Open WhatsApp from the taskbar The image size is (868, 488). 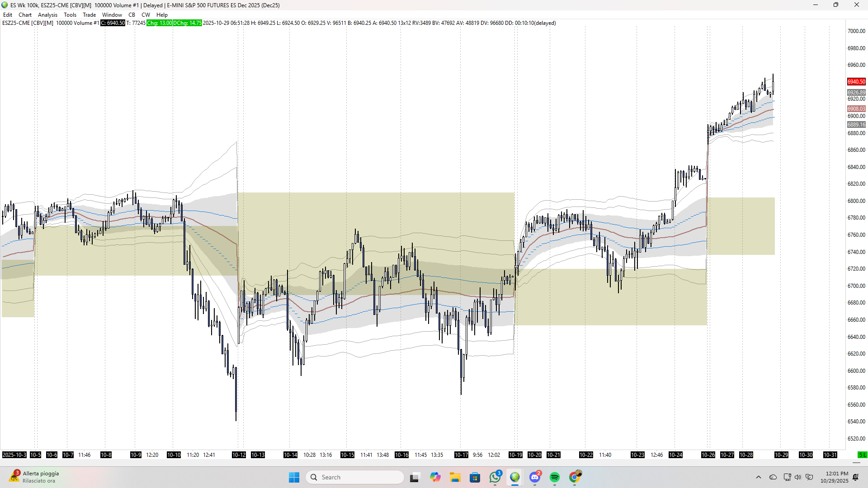(495, 477)
